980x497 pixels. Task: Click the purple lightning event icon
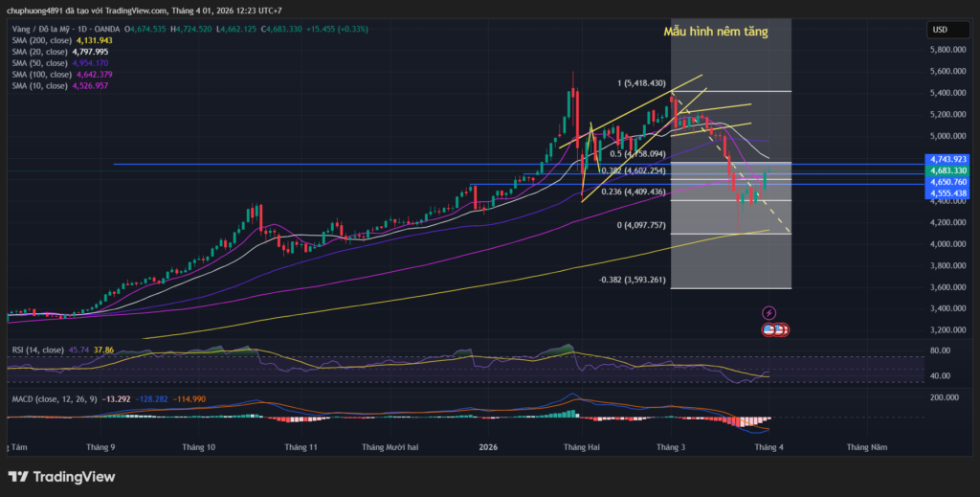click(770, 313)
